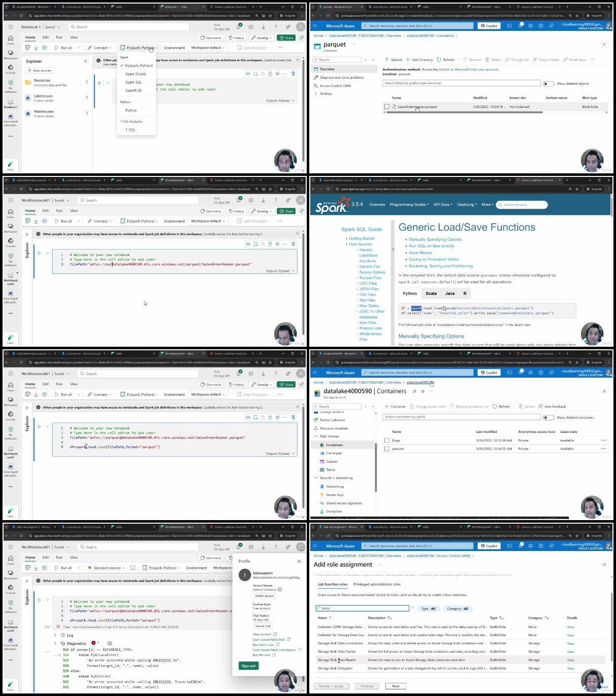Click Add Directory in parquet container toolbar
The height and width of the screenshot is (696, 616).
pyautogui.click(x=419, y=59)
